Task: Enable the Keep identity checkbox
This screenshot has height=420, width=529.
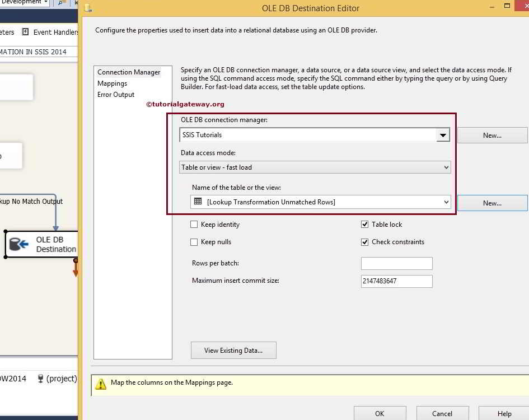Action: (x=194, y=225)
